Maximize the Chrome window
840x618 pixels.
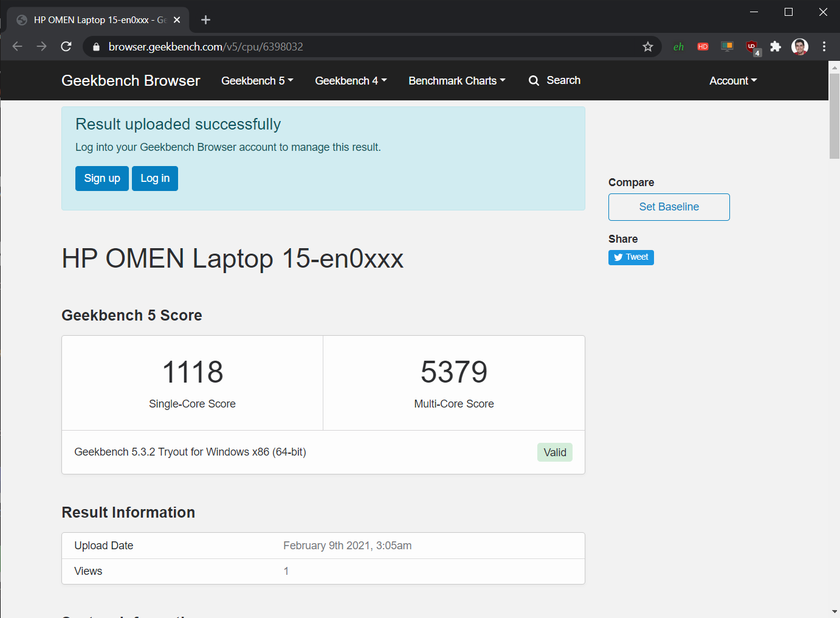pyautogui.click(x=788, y=12)
